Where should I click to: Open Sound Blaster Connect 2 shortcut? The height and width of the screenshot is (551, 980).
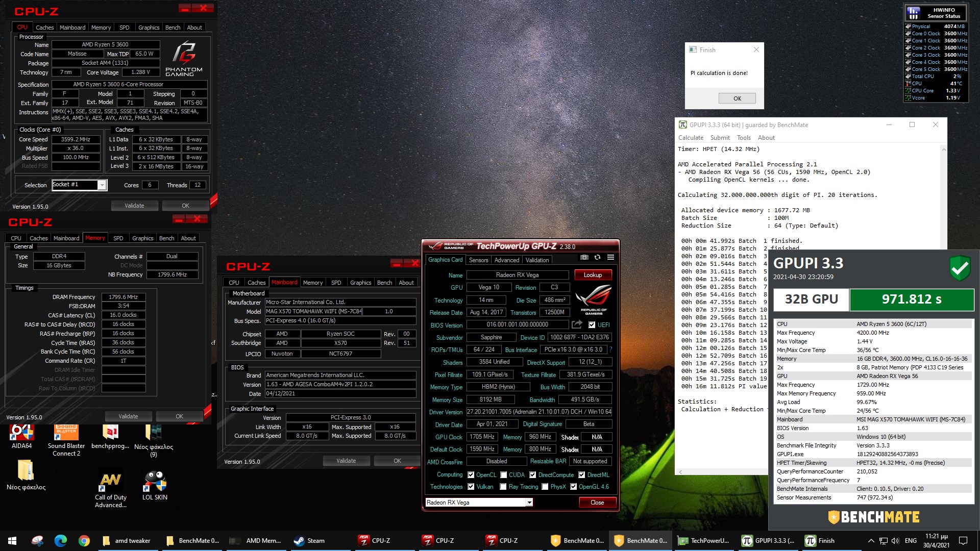(66, 440)
